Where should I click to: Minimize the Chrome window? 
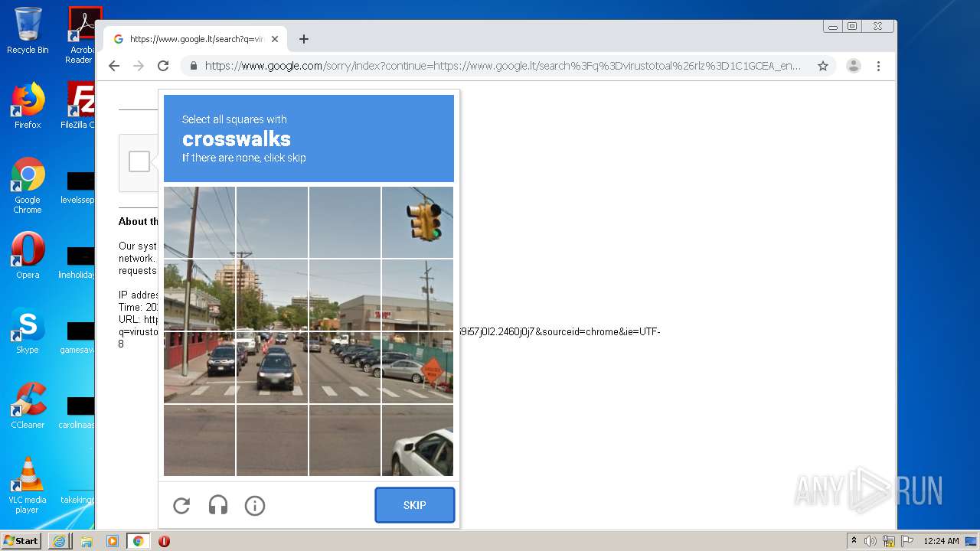tap(833, 26)
